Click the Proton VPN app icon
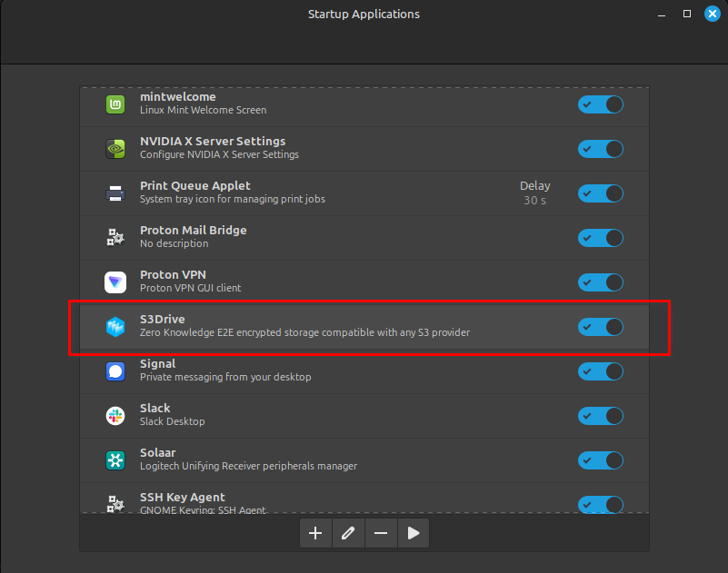728x573 pixels. click(115, 282)
